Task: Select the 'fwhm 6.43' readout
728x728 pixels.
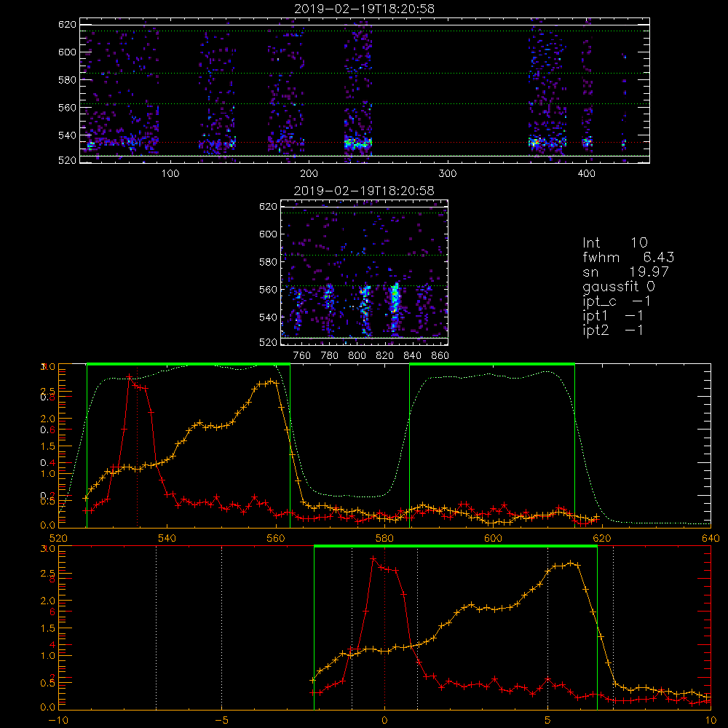Action: point(629,257)
